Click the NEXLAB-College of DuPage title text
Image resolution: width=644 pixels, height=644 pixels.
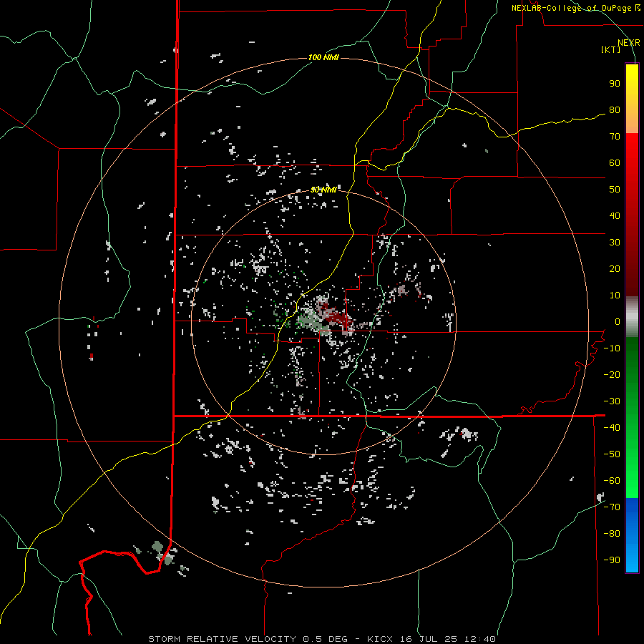click(x=572, y=8)
